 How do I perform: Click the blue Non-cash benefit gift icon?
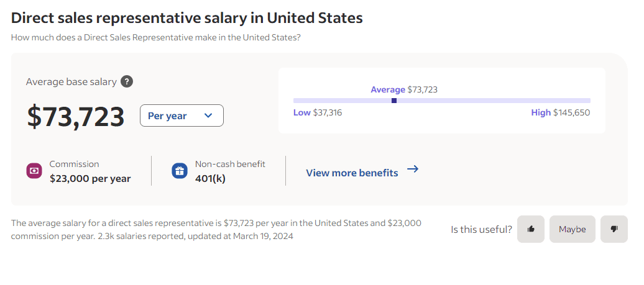pos(180,171)
